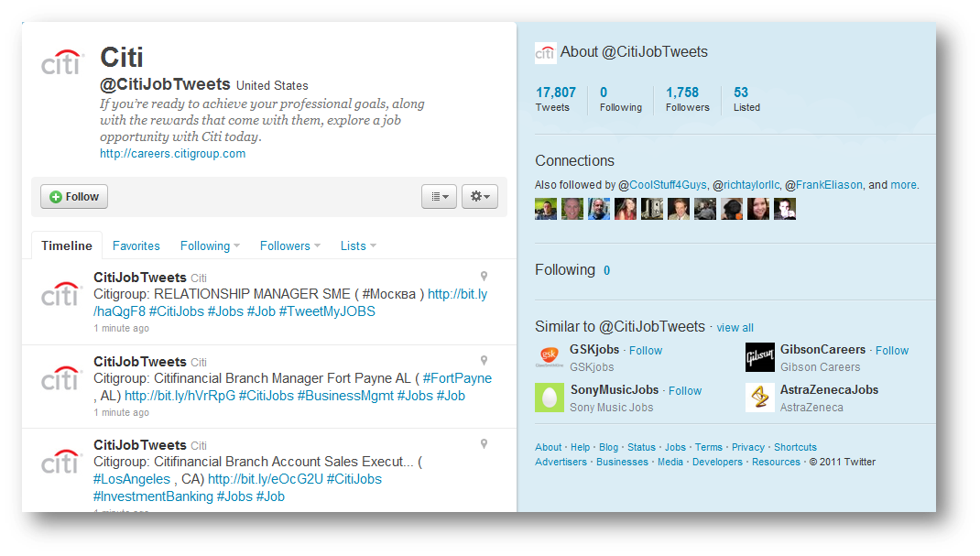980x556 pixels.
Task: Expand the Followers tab dropdown
Action: coord(289,245)
